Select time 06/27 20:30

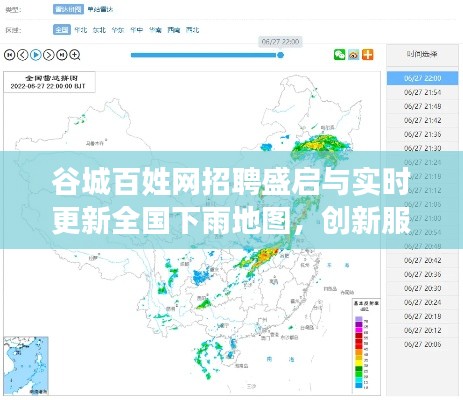(422, 288)
